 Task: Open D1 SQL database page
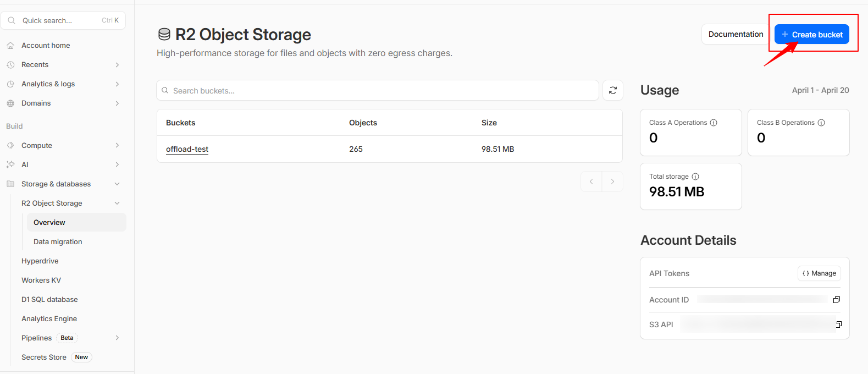tap(49, 299)
